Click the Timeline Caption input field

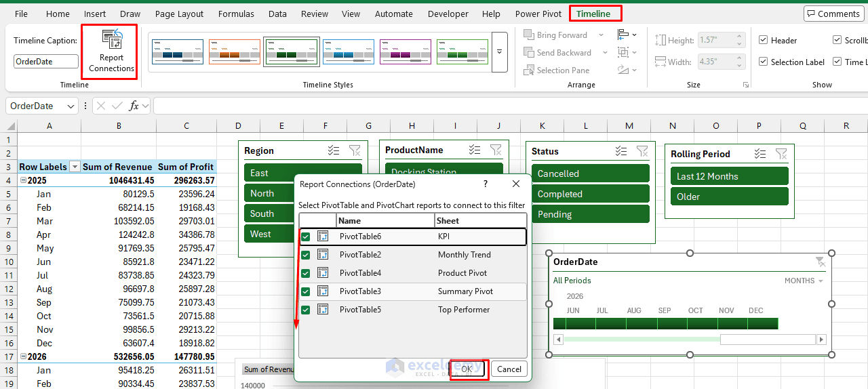46,61
